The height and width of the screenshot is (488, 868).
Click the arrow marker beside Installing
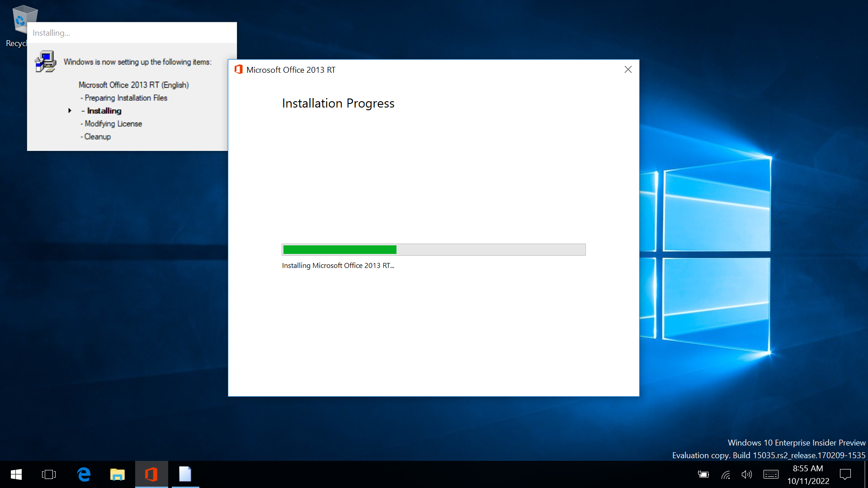[x=70, y=111]
